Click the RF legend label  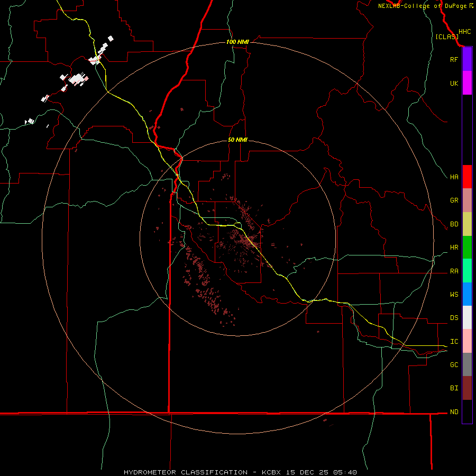tap(454, 59)
